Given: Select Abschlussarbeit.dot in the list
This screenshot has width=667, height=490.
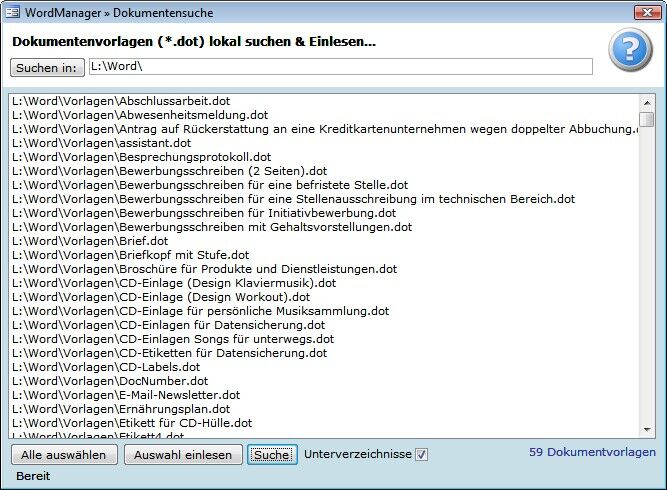Looking at the screenshot, I should pos(121,101).
